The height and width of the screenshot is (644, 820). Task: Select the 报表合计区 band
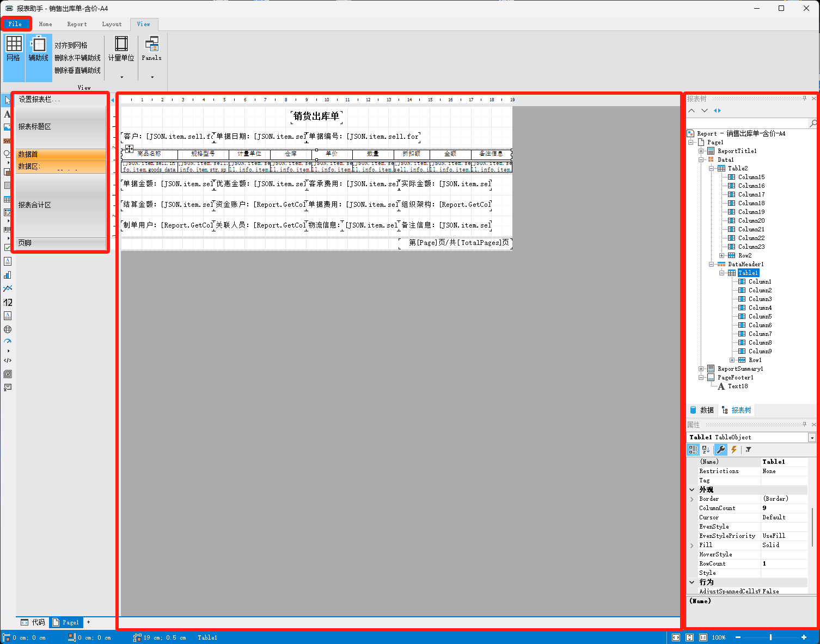(60, 205)
